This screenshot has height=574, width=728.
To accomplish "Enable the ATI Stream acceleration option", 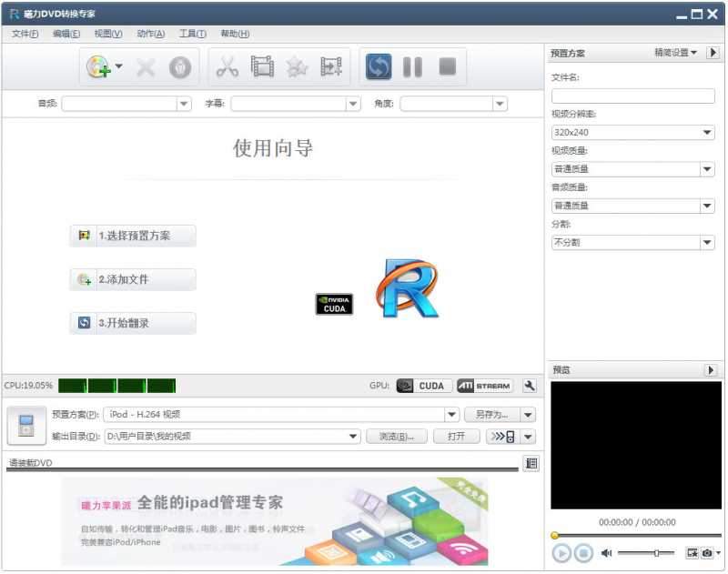I will click(x=483, y=385).
